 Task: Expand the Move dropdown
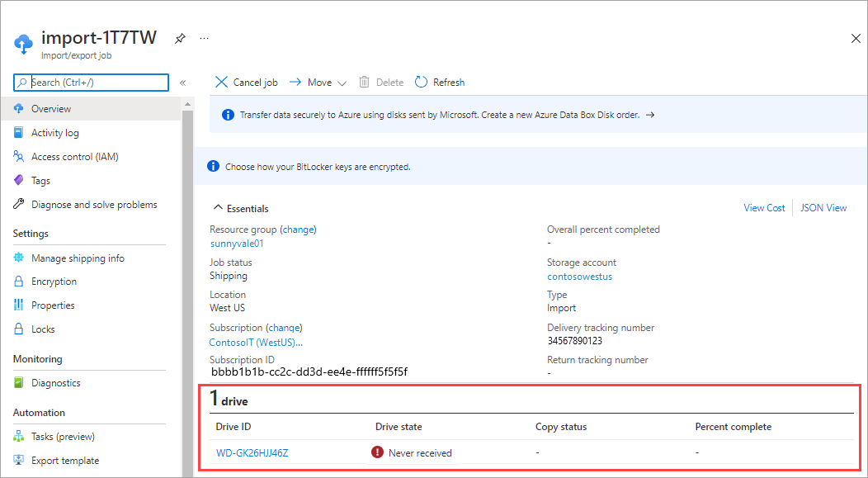(341, 82)
